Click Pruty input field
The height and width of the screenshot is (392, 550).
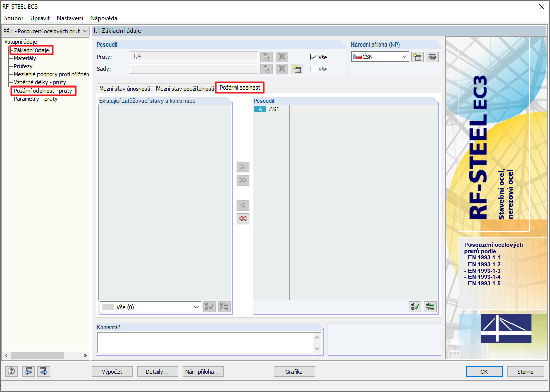tap(194, 57)
